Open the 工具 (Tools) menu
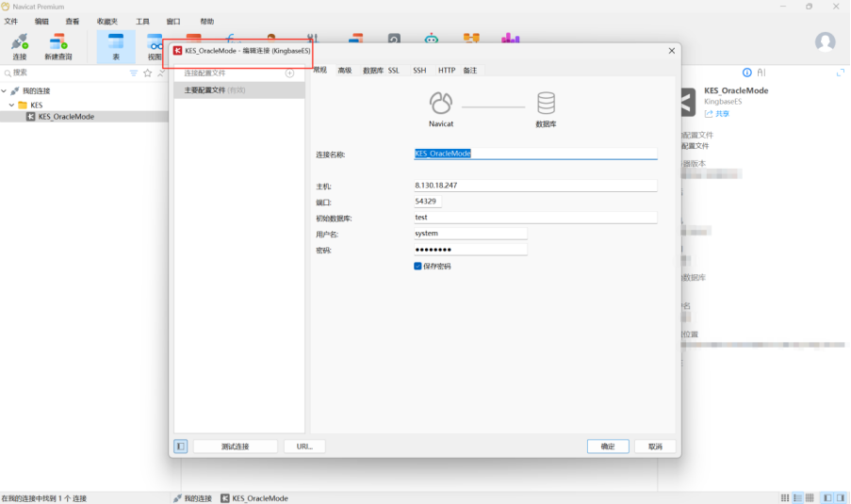This screenshot has width=851, height=504. (142, 21)
